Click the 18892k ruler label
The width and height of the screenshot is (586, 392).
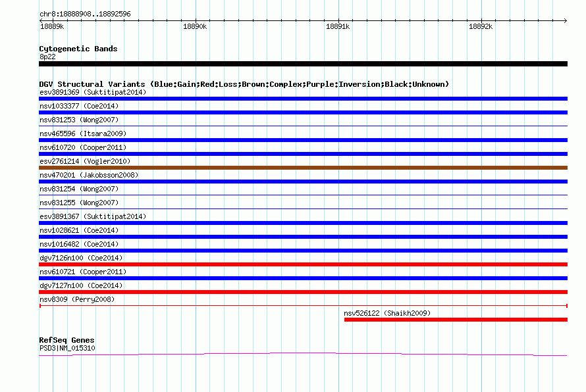(481, 27)
